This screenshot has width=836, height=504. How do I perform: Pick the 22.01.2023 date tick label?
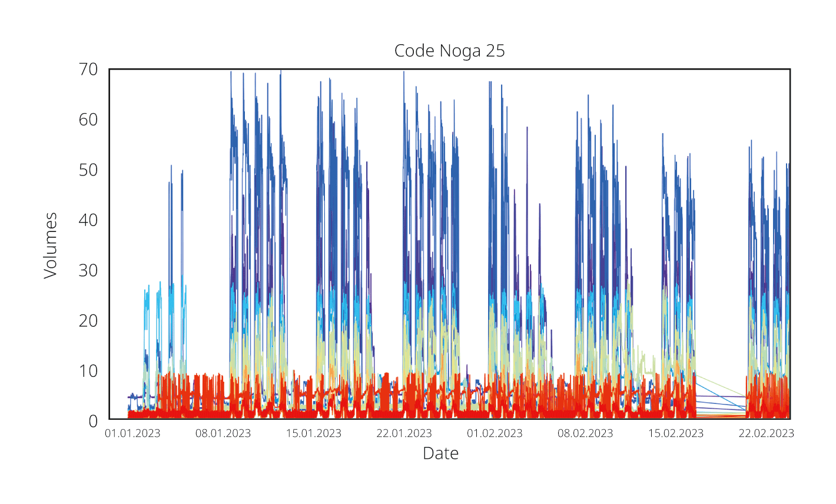pos(404,434)
